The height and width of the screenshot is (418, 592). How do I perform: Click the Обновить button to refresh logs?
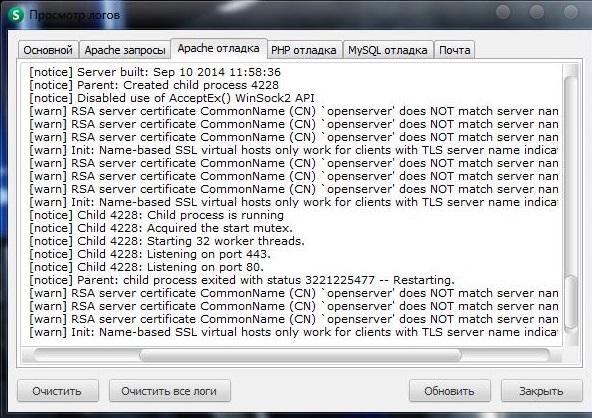pos(449,391)
